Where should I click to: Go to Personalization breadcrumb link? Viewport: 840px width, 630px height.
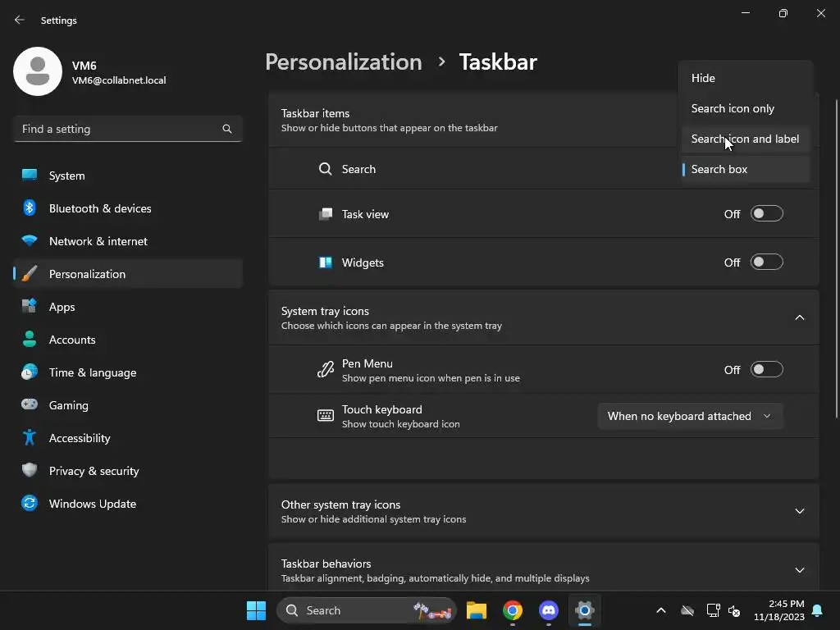point(344,62)
